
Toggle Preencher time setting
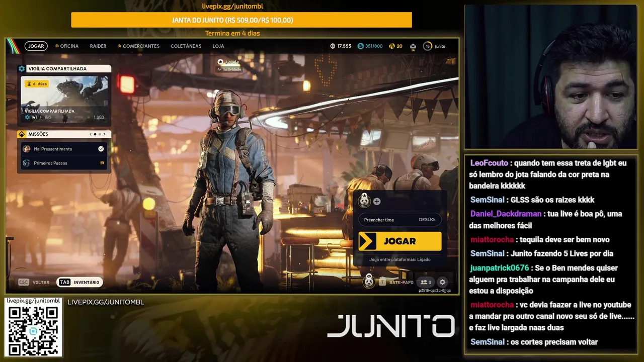click(400, 220)
